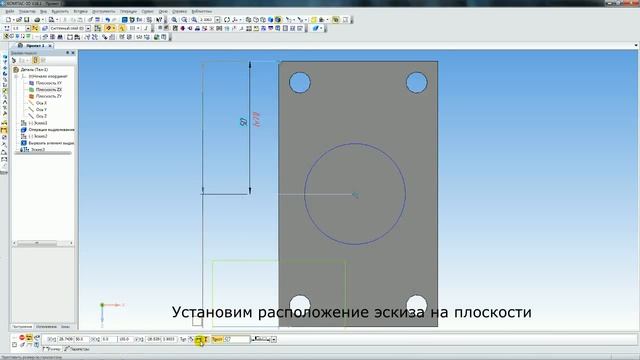Image resolution: width=640 pixels, height=360 pixels.
Task: Click the highlighted Dimensions toolbar icon
Action: 4,130
